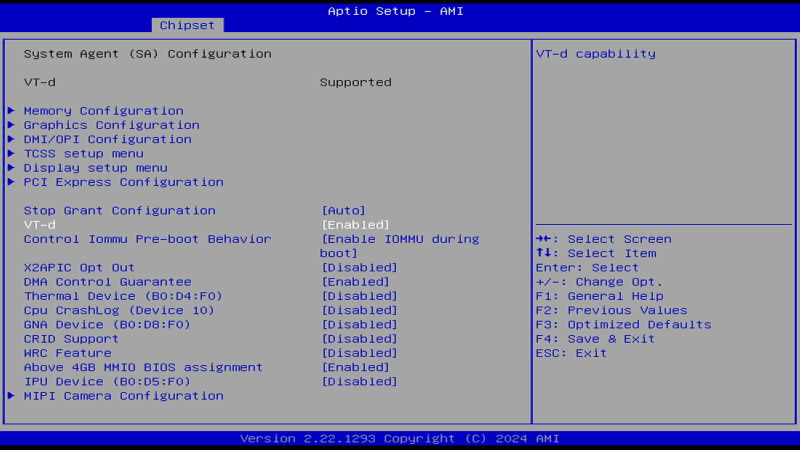Click Enter: Select hint
The height and width of the screenshot is (450, 800).
pyautogui.click(x=587, y=268)
